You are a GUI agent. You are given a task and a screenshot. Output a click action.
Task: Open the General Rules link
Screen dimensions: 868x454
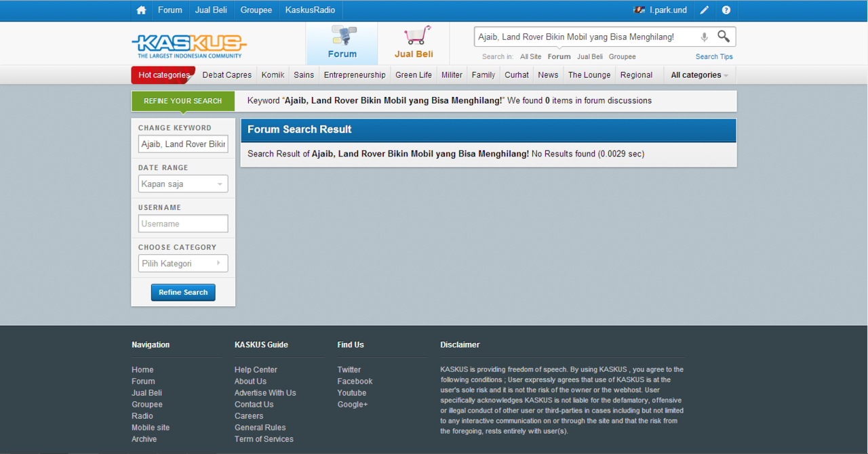coord(260,428)
